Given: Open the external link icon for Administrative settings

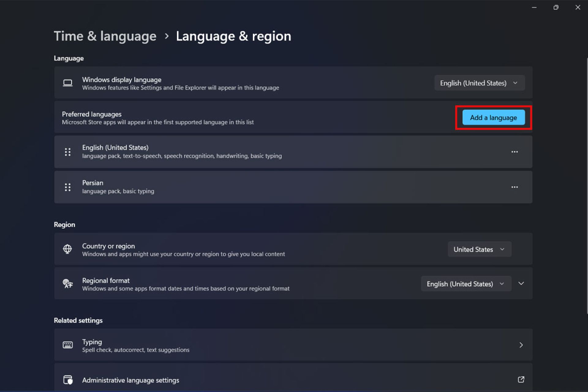Looking at the screenshot, I should [521, 380].
